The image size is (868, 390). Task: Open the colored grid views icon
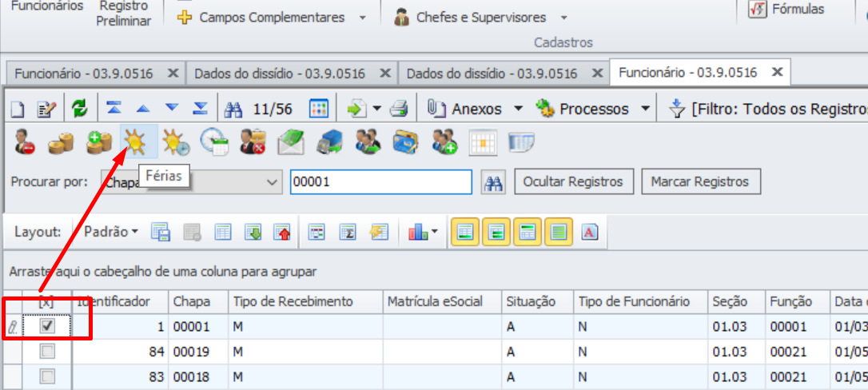pyautogui.click(x=319, y=109)
